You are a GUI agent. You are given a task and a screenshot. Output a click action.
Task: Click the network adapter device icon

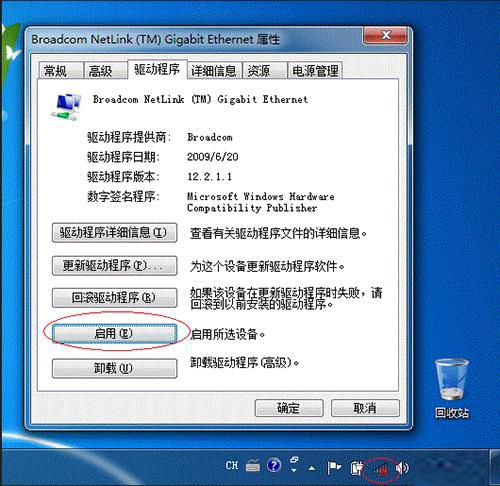(x=67, y=107)
